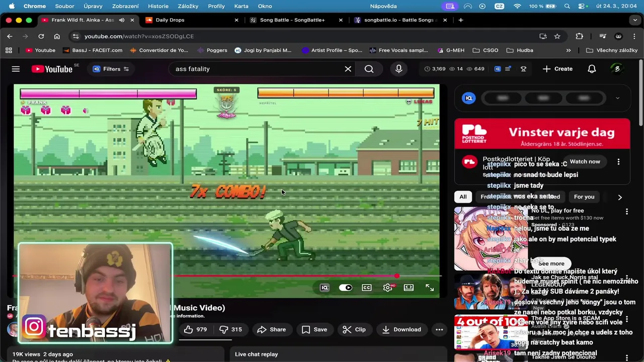
Task: Click Watch now on Postkodlotteriet ad
Action: (x=585, y=161)
